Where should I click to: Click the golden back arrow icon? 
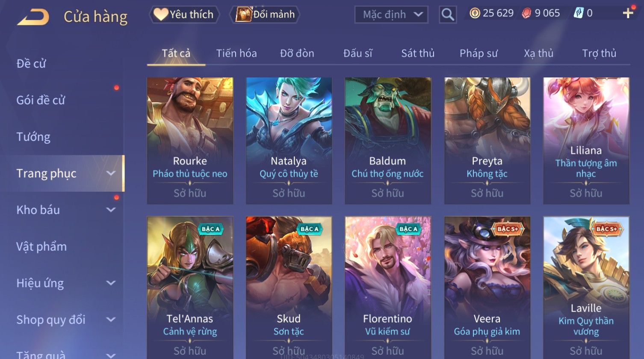(33, 17)
